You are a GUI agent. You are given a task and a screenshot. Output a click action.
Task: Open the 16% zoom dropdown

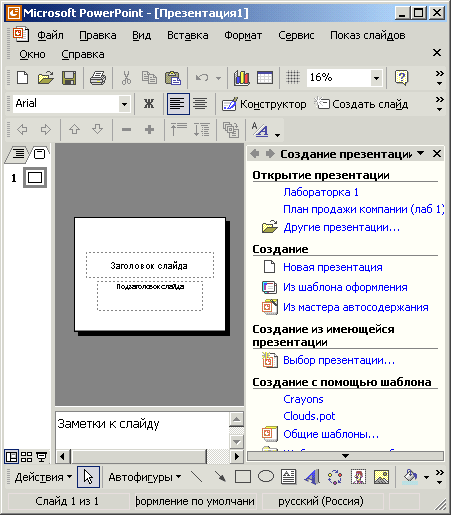[x=376, y=78]
